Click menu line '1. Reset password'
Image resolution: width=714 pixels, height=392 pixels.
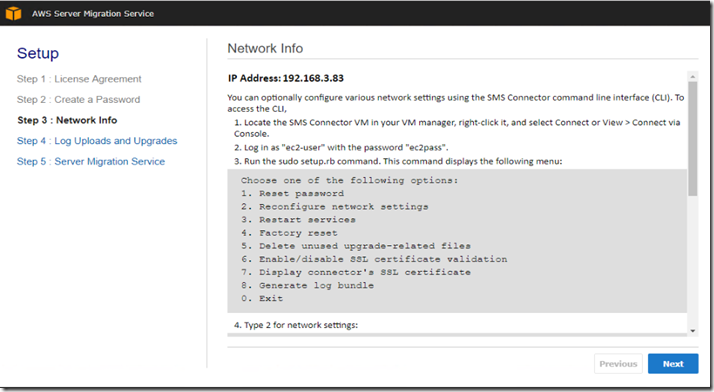pos(292,193)
